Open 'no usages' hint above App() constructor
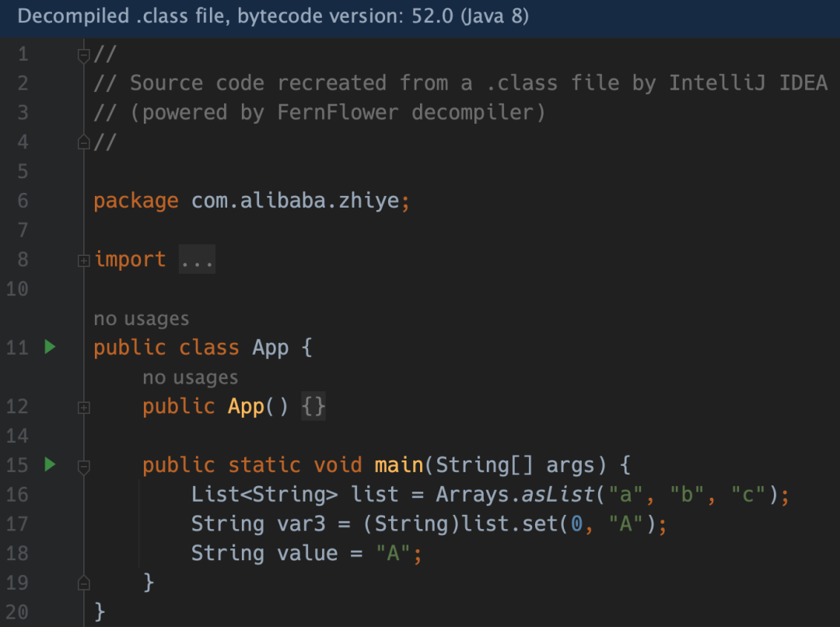 (191, 378)
